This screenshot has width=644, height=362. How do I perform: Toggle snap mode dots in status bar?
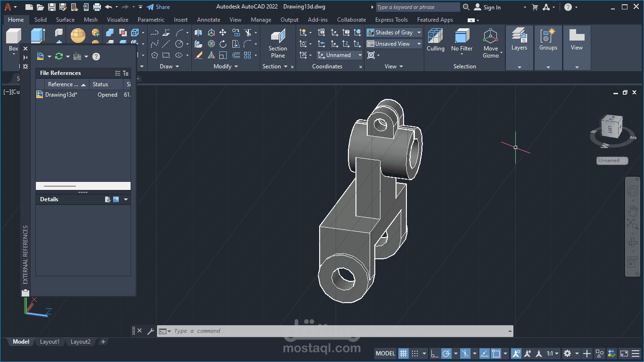point(415,353)
